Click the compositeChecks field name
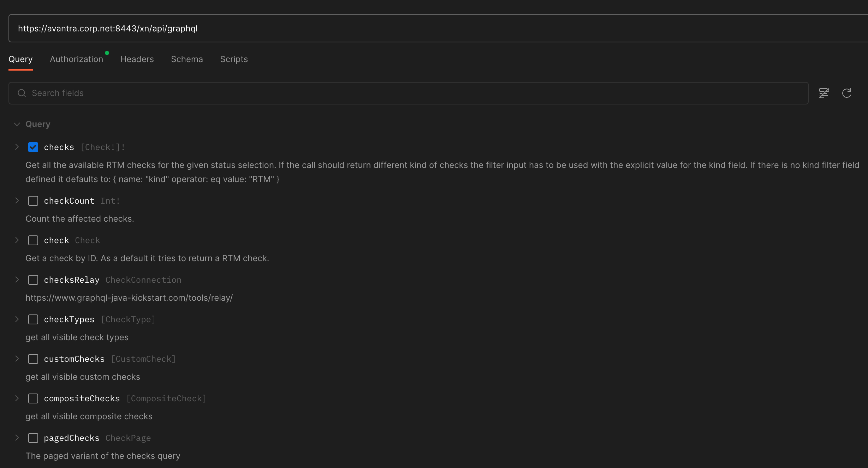 coord(82,398)
